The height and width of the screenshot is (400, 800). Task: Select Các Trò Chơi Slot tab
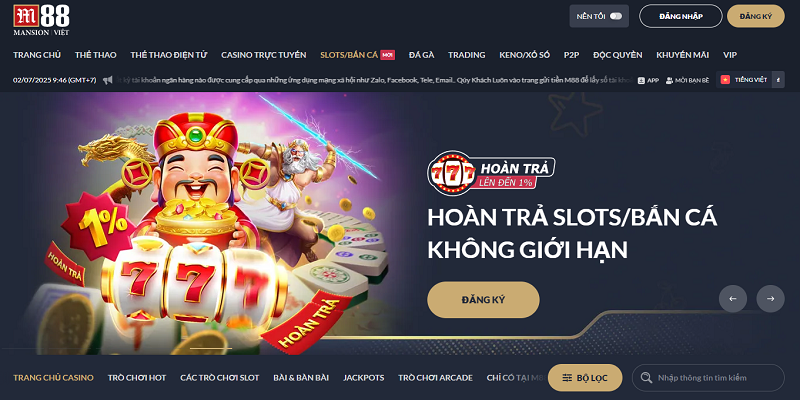tap(219, 378)
